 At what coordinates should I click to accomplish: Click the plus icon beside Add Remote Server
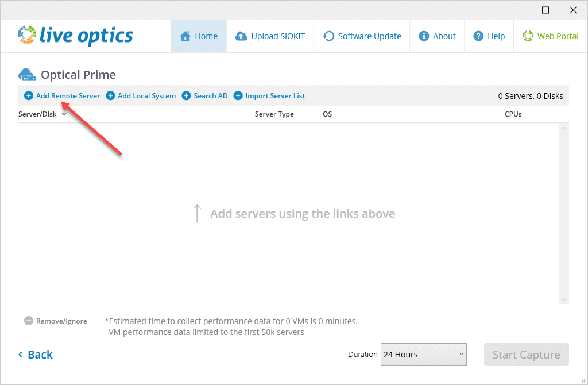pos(29,96)
